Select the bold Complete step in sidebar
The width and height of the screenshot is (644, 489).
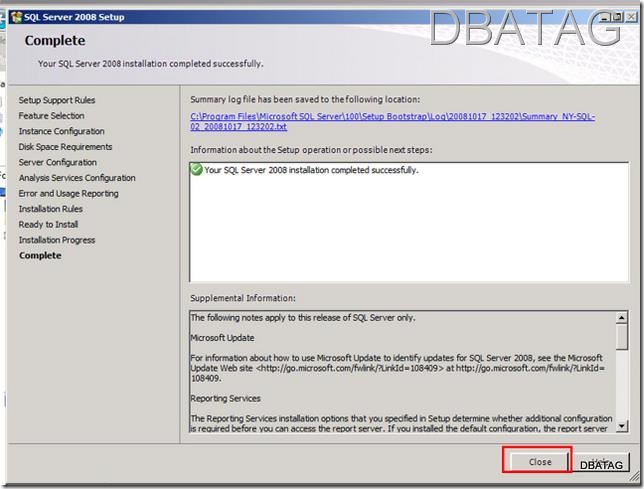click(x=40, y=255)
